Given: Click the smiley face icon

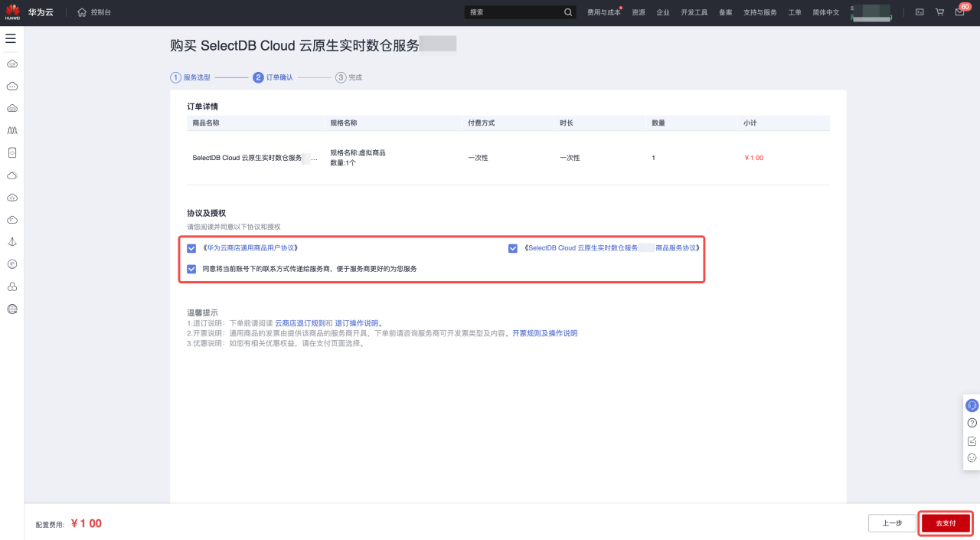Looking at the screenshot, I should click(972, 458).
